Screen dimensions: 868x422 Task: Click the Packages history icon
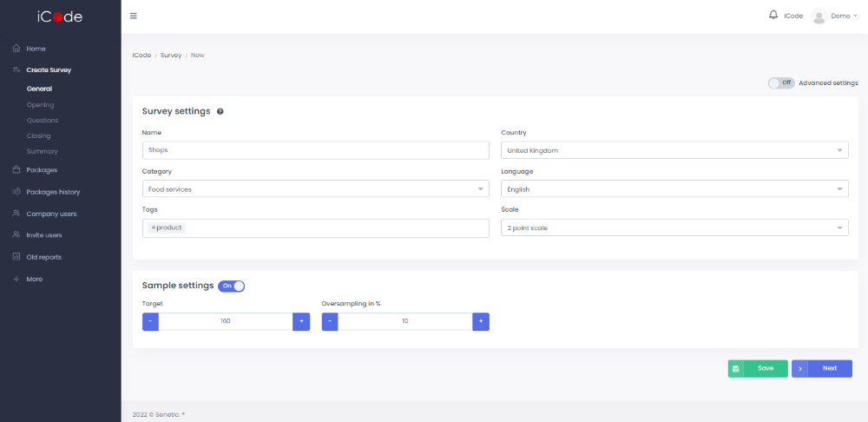coord(16,192)
